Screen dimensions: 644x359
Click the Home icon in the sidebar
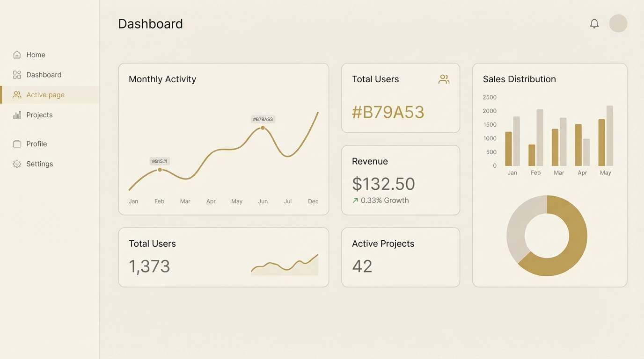click(17, 54)
